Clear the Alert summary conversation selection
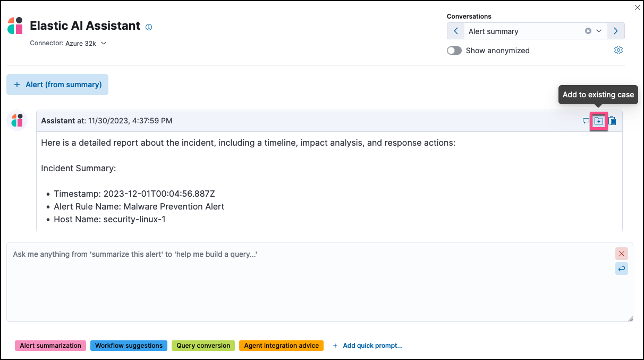The height and width of the screenshot is (360, 644). coord(588,31)
